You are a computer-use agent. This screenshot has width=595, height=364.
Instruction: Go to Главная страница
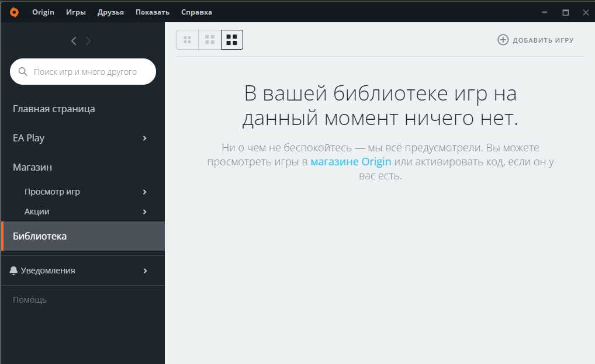[x=54, y=109]
